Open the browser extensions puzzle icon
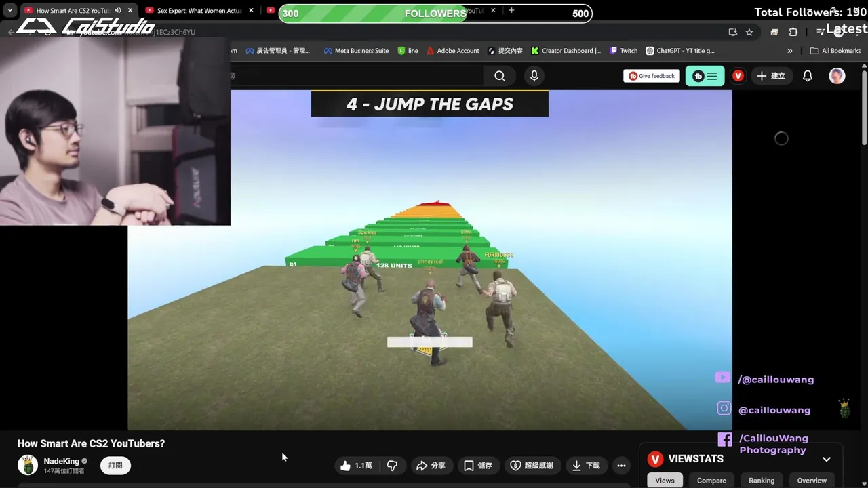The height and width of the screenshot is (488, 868). tap(793, 32)
